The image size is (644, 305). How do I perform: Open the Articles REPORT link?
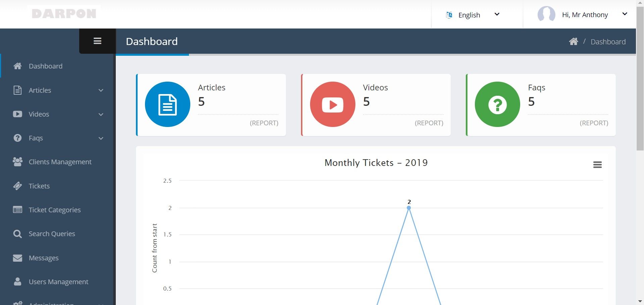tap(264, 123)
